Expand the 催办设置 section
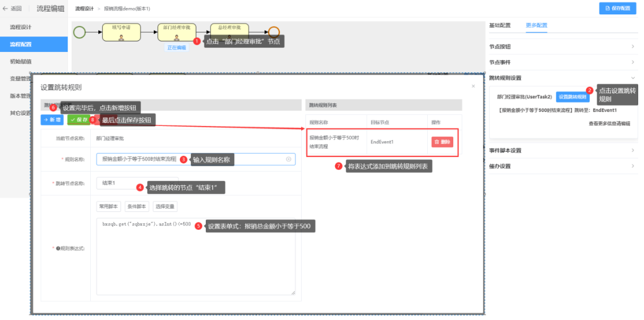The height and width of the screenshot is (320, 644). pos(563,166)
